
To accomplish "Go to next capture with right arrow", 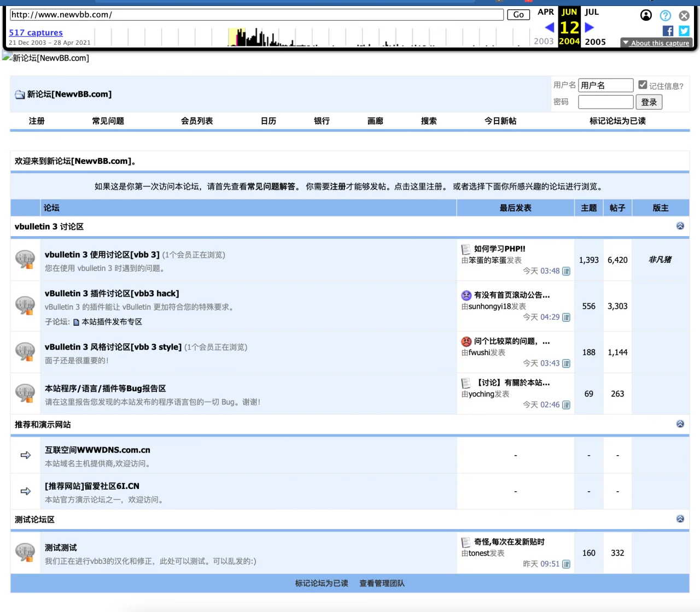I will [589, 27].
